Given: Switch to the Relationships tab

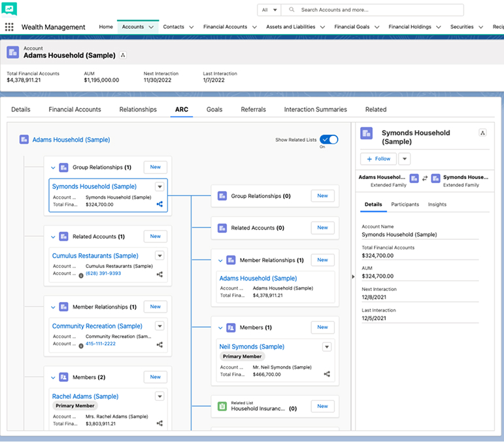Looking at the screenshot, I should coord(138,110).
